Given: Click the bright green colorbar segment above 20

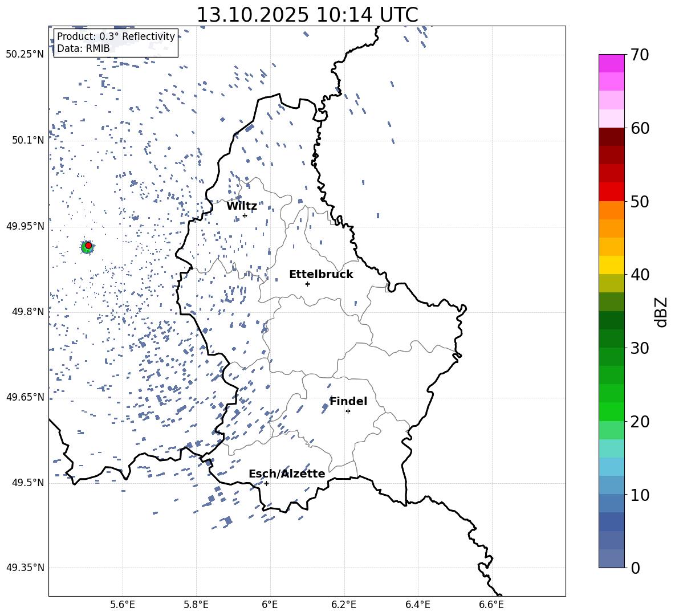Looking at the screenshot, I should 611,411.
